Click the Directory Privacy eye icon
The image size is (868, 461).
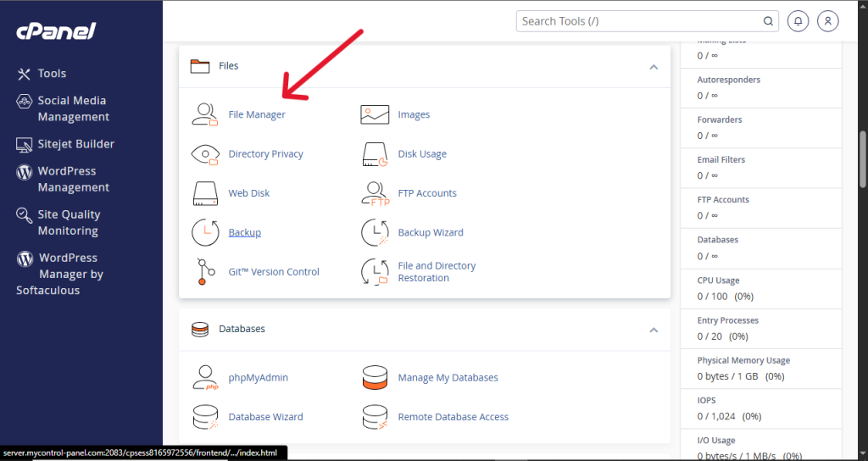tap(205, 154)
